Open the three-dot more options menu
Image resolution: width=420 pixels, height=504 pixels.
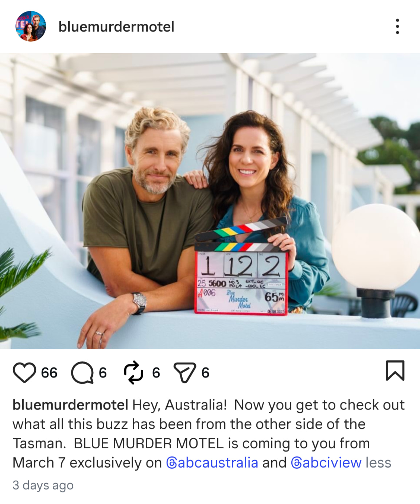(x=397, y=27)
